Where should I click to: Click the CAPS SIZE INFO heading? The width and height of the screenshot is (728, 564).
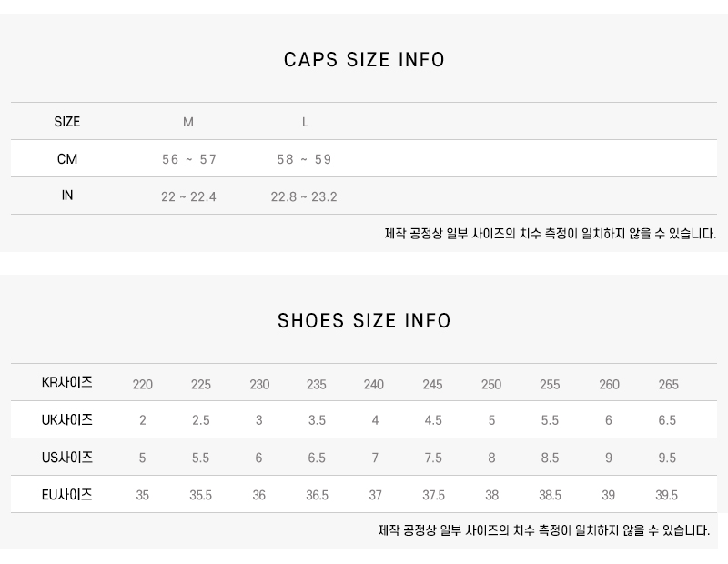coord(364,60)
